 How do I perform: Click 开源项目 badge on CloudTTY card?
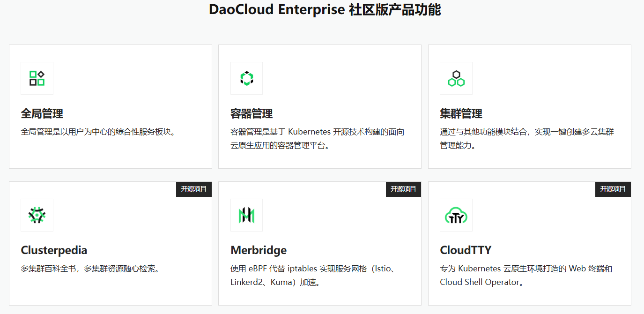[613, 189]
